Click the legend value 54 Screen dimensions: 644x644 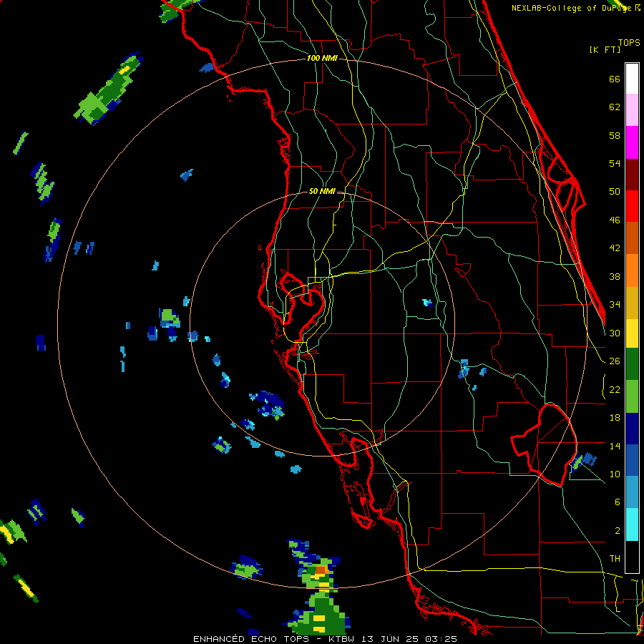pos(615,163)
